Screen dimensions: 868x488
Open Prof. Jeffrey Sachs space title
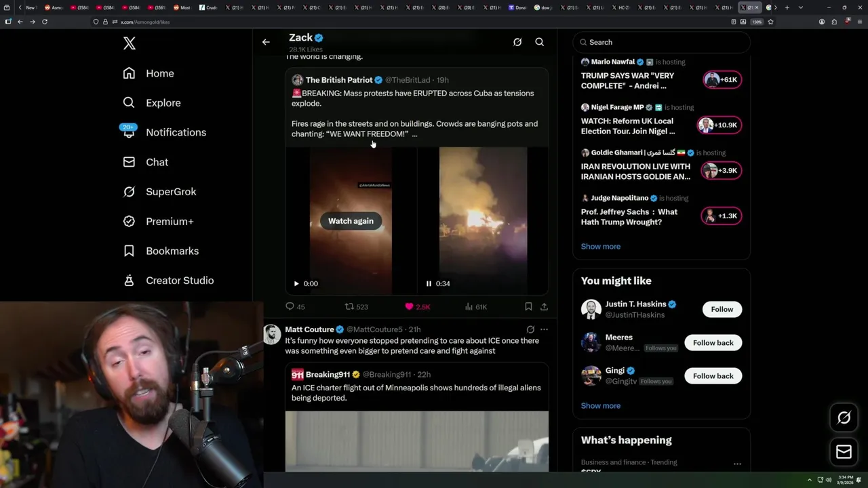[x=629, y=217]
